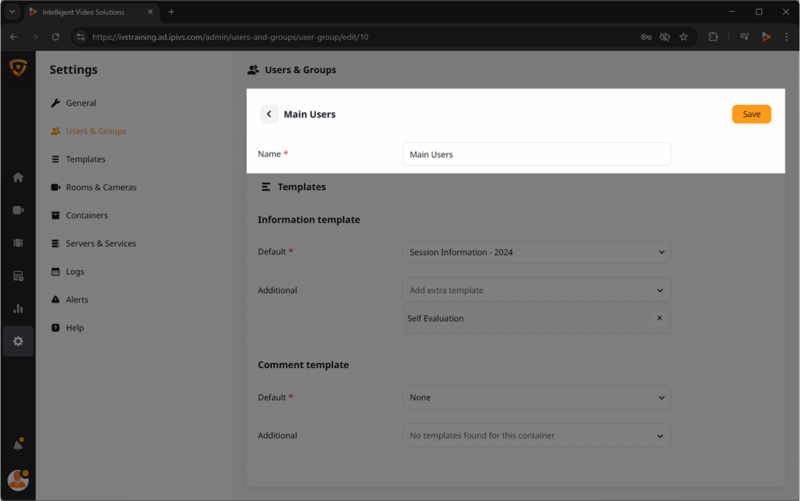The height and width of the screenshot is (501, 800).
Task: Open a new browser tab with plus
Action: [x=171, y=12]
